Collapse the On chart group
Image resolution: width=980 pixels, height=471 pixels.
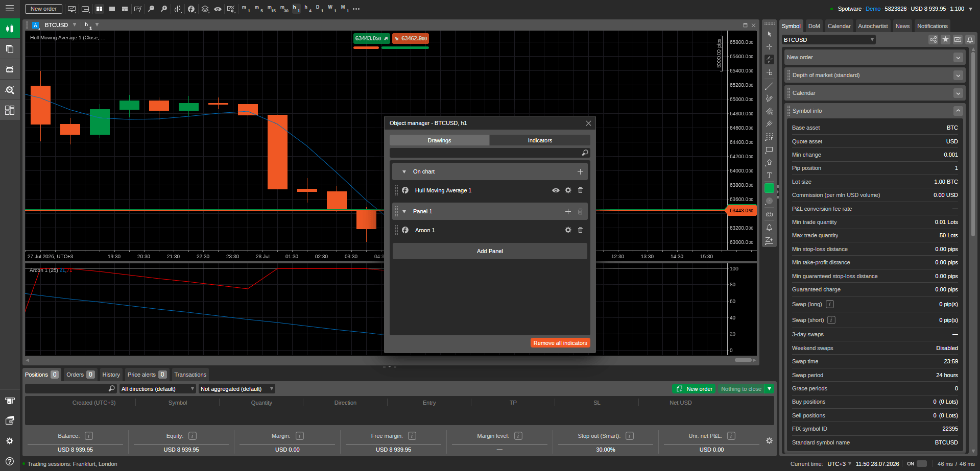404,172
